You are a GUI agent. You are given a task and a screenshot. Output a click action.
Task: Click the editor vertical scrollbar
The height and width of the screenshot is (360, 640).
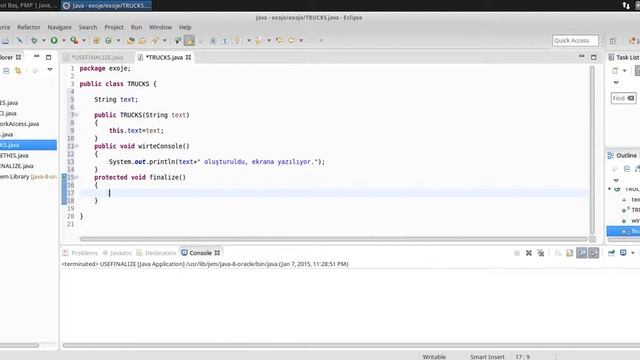pyautogui.click(x=592, y=150)
